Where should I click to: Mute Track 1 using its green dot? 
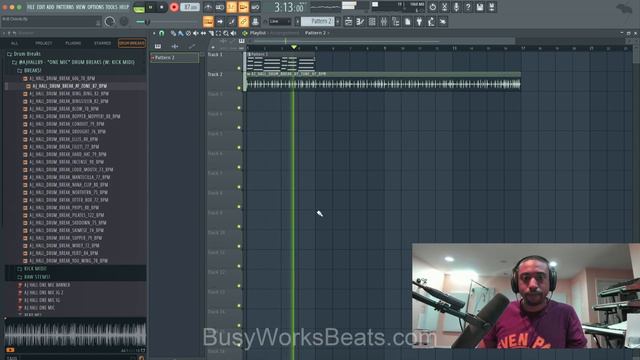239,68
